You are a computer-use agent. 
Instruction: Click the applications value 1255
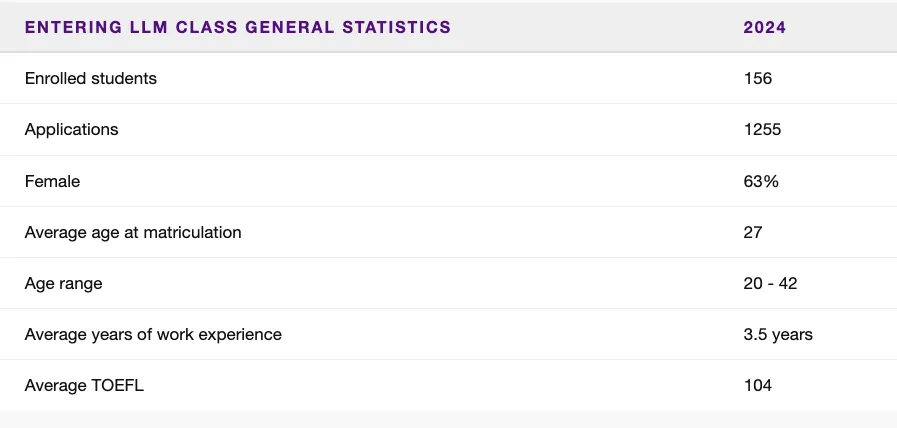763,129
